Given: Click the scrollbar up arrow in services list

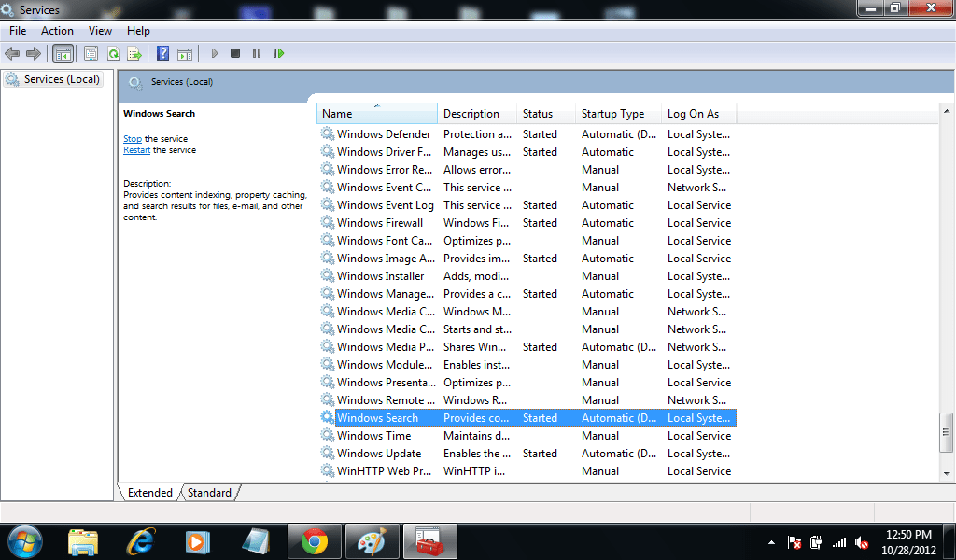Looking at the screenshot, I should click(947, 111).
